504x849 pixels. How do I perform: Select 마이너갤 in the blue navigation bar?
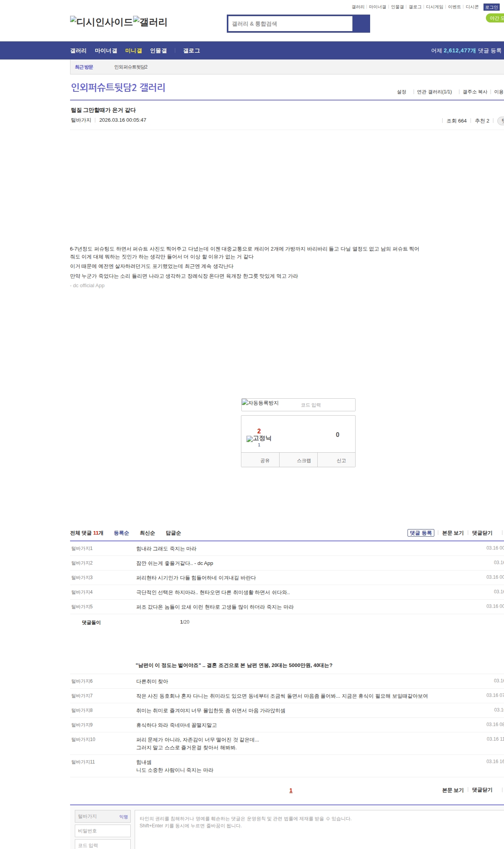point(106,50)
